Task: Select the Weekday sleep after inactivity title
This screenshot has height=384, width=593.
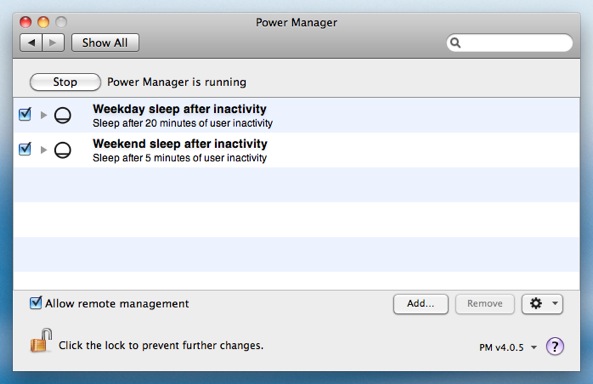Action: [180, 109]
